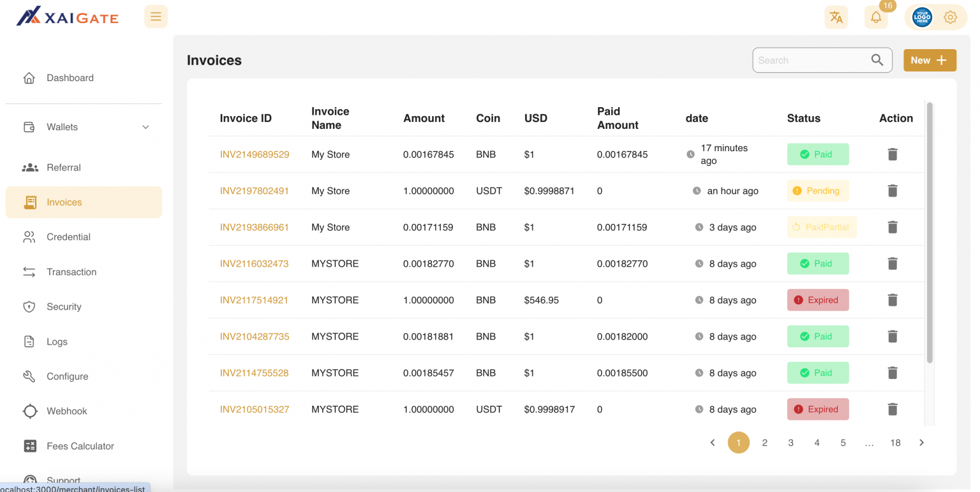The width and height of the screenshot is (980, 492).
Task: Click the New button to create an invoice
Action: [x=930, y=59]
